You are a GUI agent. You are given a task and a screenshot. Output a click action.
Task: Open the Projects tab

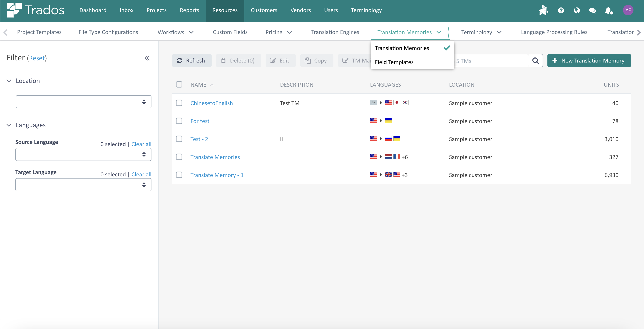click(157, 10)
